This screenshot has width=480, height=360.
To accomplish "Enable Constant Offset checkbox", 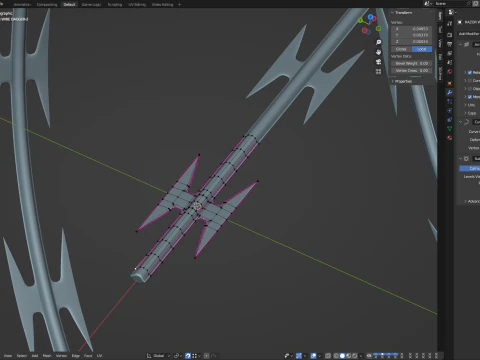I will [470, 81].
